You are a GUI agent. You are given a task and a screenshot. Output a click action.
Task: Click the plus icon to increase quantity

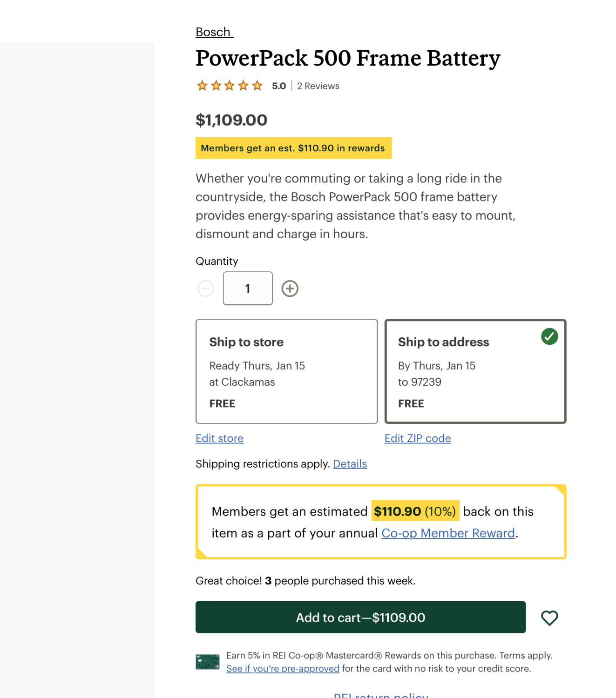(x=290, y=289)
